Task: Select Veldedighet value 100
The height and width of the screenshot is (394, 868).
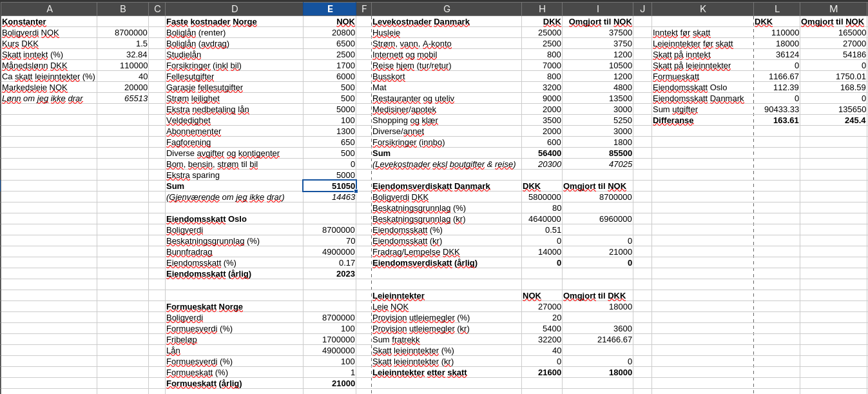Action: 329,120
